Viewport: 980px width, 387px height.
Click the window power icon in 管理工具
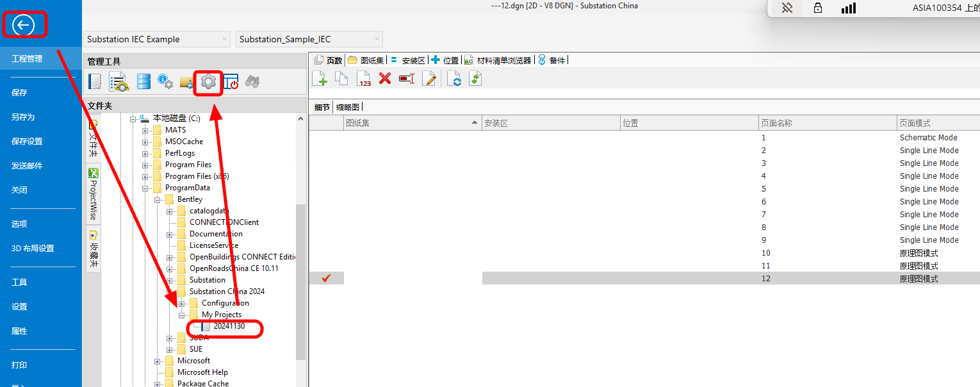(231, 81)
